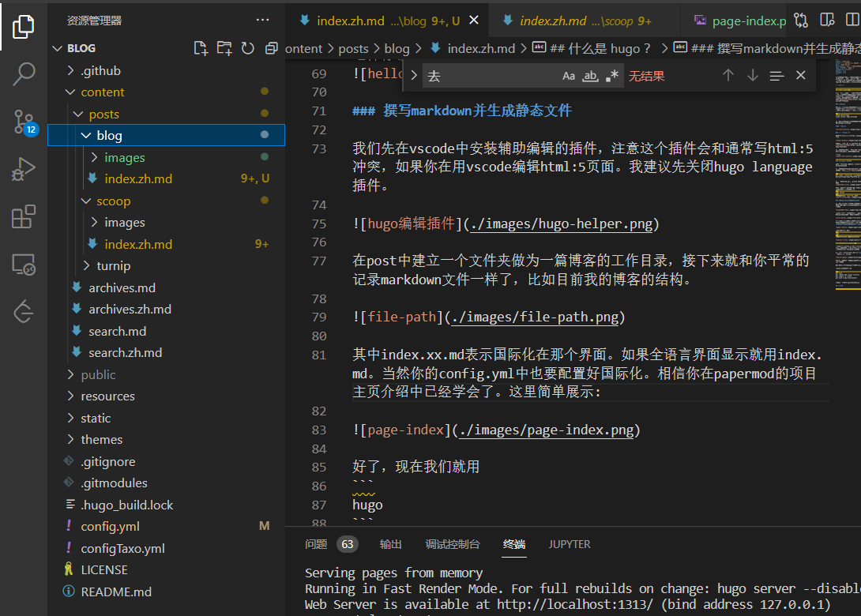Click New Folder icon in explorer header

point(224,48)
